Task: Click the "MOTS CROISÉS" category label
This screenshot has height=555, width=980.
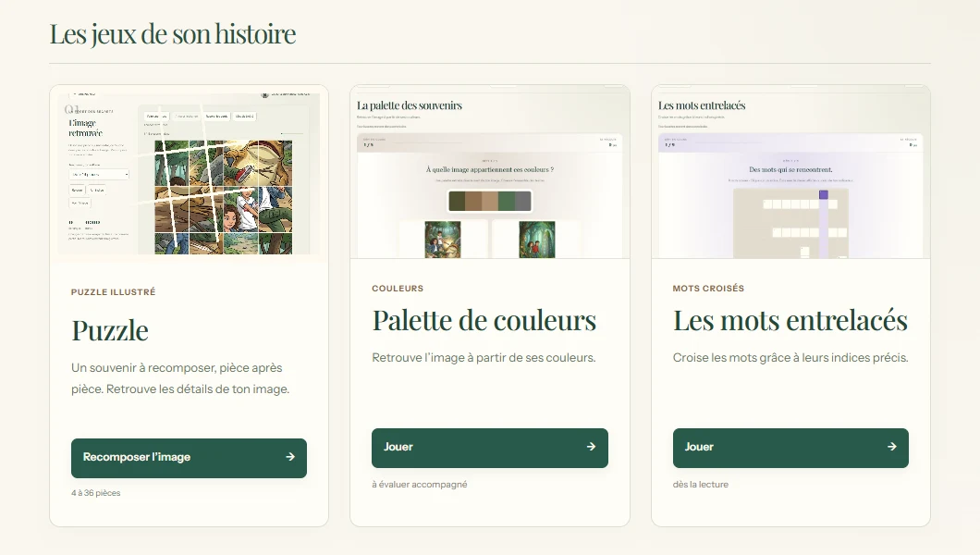Action: coord(708,288)
